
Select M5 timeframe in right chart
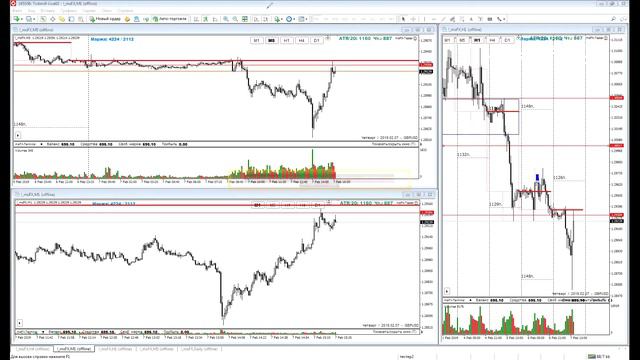pyautogui.click(x=462, y=40)
